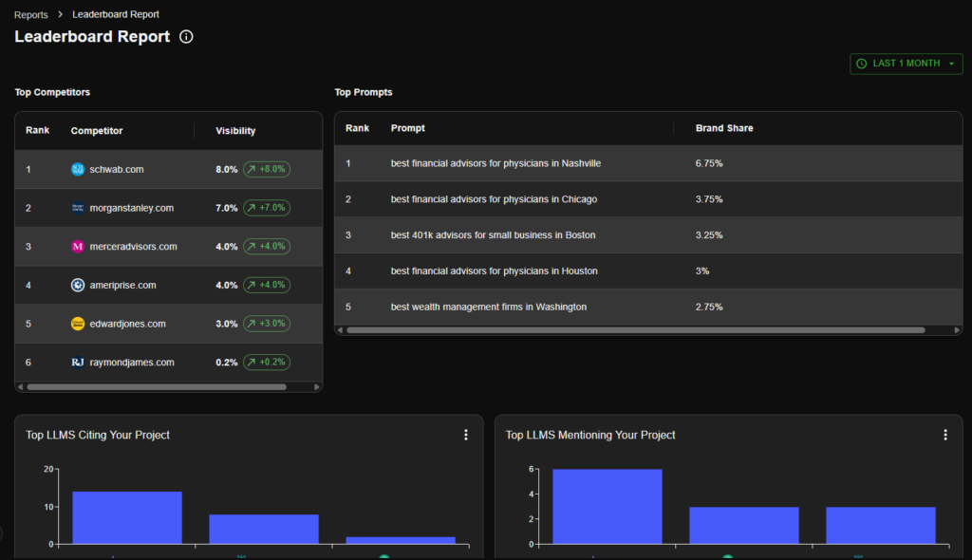
Task: Click the second bar in Citing Your Project chart
Action: point(264,529)
